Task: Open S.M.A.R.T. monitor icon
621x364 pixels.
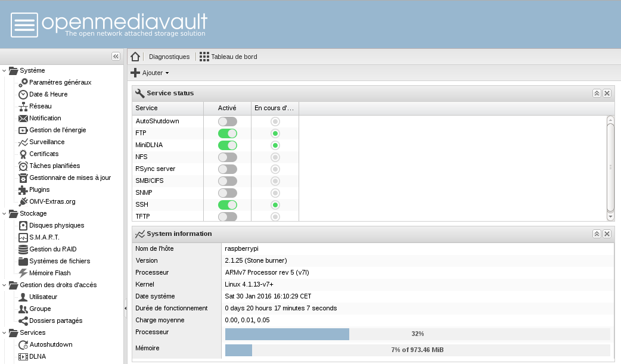Action: pos(23,237)
